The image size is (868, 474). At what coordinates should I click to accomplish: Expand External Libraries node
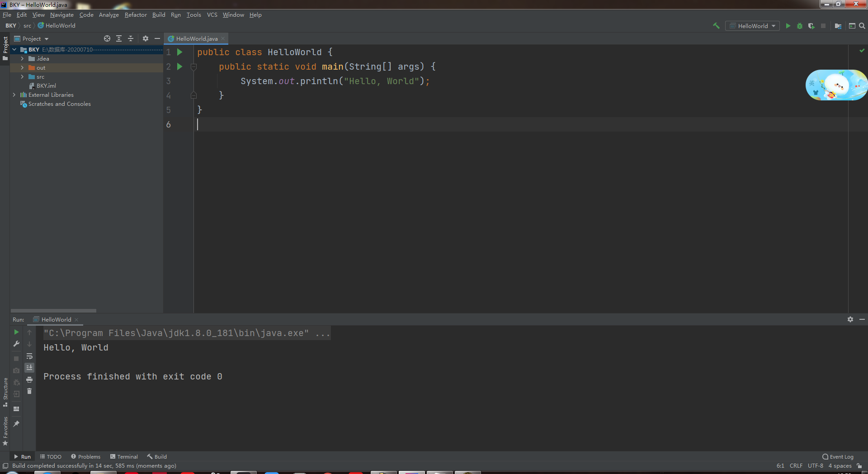(14, 95)
